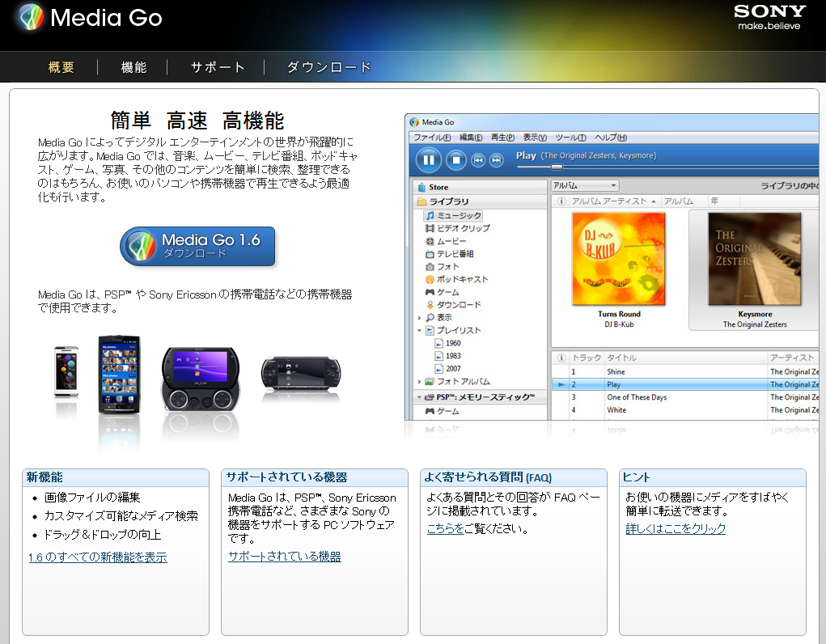Select the フォト camera icon
Screen dimensions: 826x644
pyautogui.click(x=430, y=267)
